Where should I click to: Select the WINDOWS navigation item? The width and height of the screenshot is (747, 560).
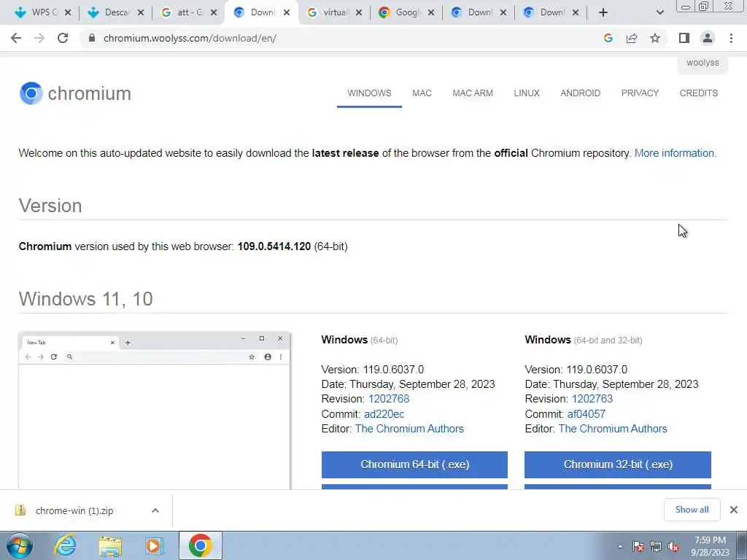pyautogui.click(x=369, y=93)
